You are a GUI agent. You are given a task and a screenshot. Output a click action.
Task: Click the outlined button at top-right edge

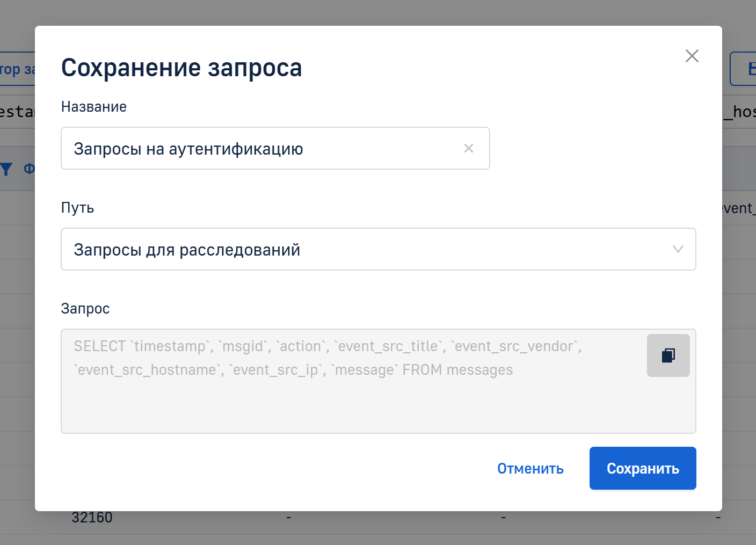pyautogui.click(x=744, y=69)
